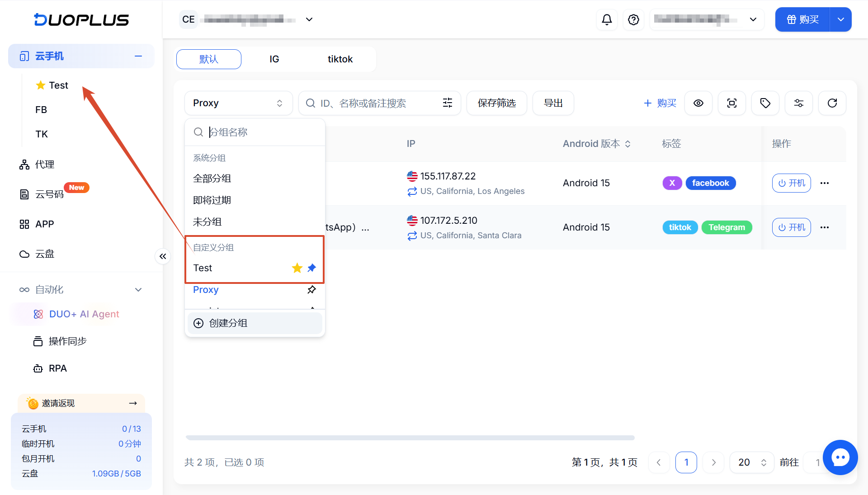Open the tag icon in the toolbar
The image size is (868, 495).
[765, 103]
